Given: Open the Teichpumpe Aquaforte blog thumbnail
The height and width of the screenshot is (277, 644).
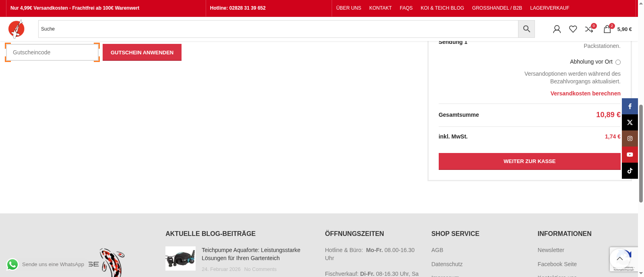Looking at the screenshot, I should tap(180, 258).
